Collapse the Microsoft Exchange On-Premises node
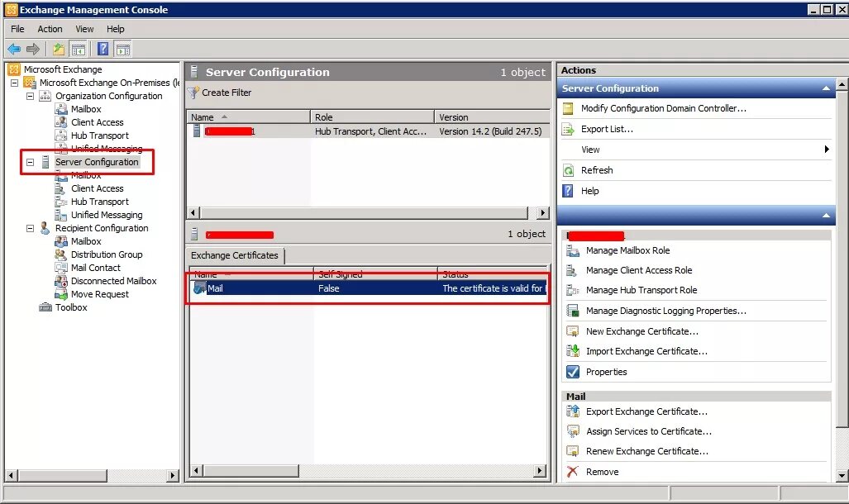 tap(15, 83)
